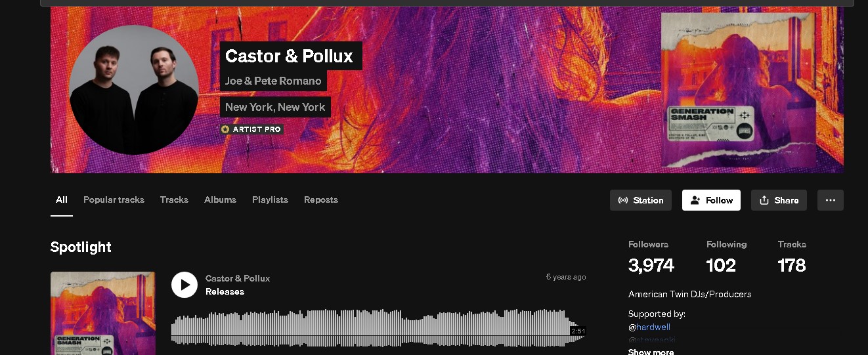
Task: Open Castor & Pollux link above Releases
Action: tap(238, 278)
